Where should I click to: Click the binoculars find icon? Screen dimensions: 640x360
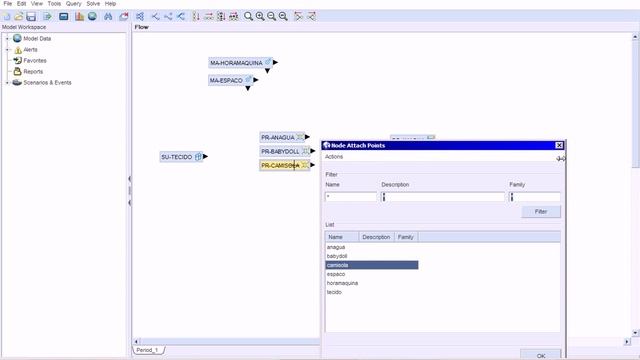click(108, 16)
